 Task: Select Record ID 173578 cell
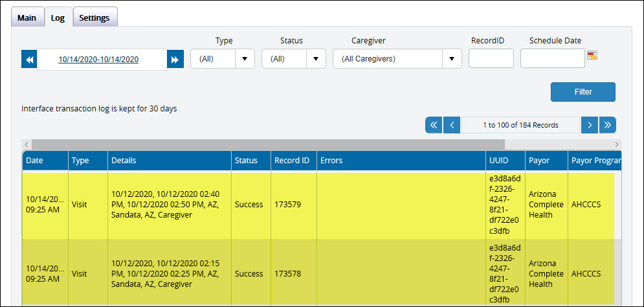[294, 274]
